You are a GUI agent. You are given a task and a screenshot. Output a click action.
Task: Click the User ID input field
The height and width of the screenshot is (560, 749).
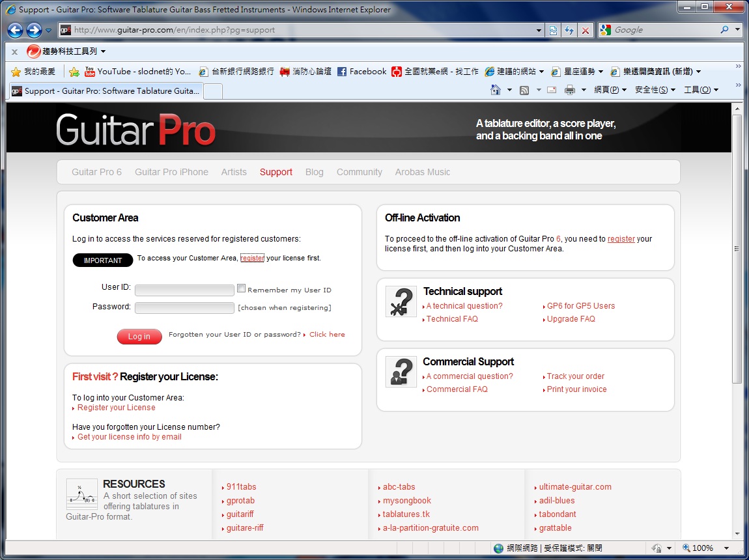184,290
